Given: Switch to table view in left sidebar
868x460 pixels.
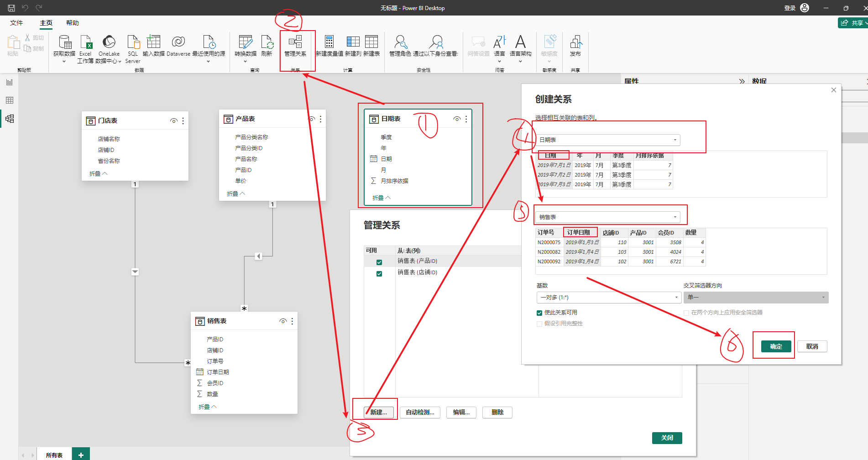Looking at the screenshot, I should pyautogui.click(x=10, y=100).
